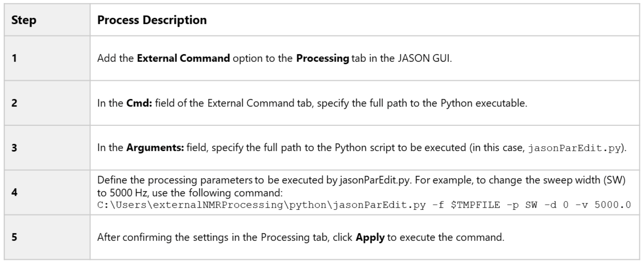644x263 pixels.
Task: Click "$TMPFILE" in the example command
Action: pyautogui.click(x=475, y=205)
